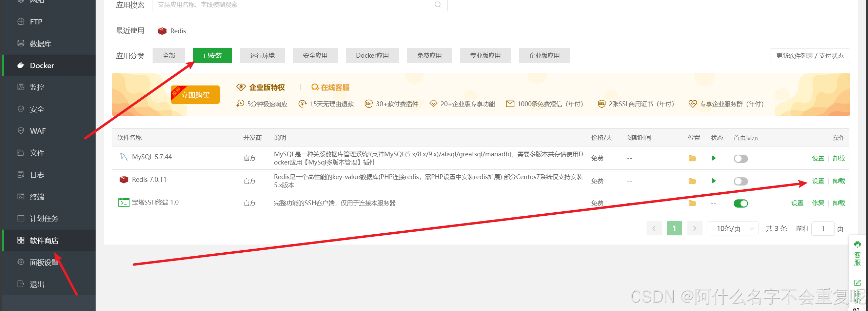The height and width of the screenshot is (311, 868).
Task: Click the 在线客服 link
Action: coord(330,88)
